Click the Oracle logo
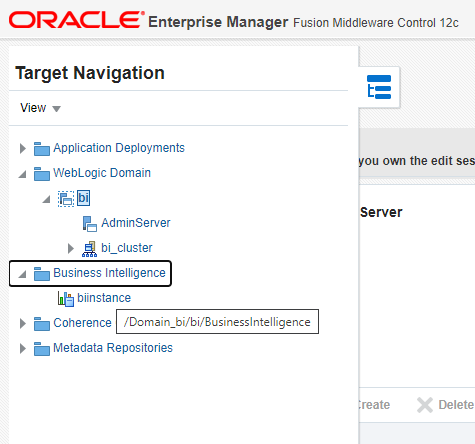Image resolution: width=475 pixels, height=444 pixels. pos(77,20)
